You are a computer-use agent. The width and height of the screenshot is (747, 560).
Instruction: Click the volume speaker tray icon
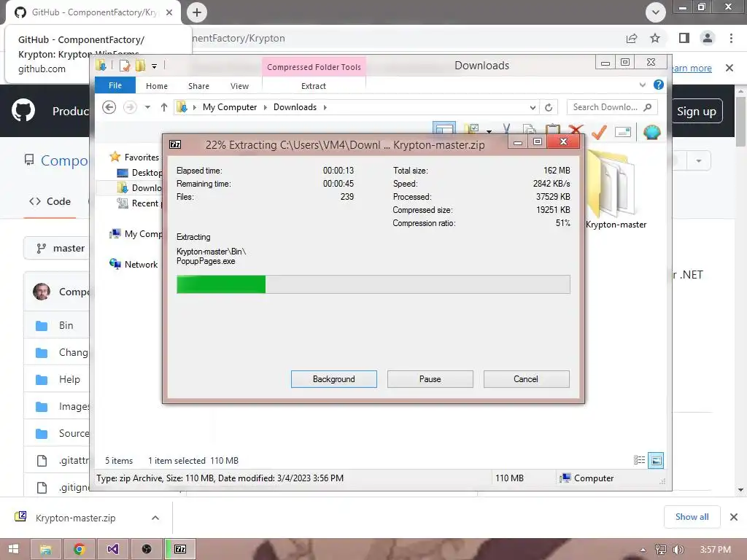click(678, 550)
